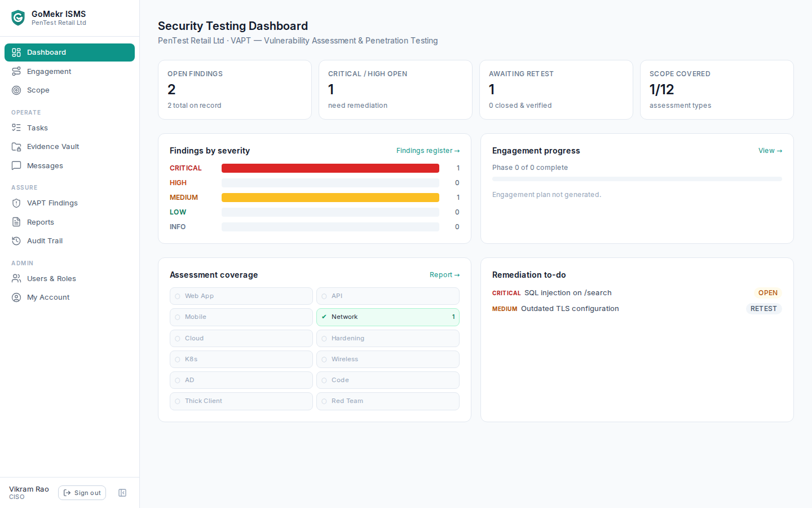View the Audit Trail page
Viewport: 812px width, 508px height.
coord(69,241)
